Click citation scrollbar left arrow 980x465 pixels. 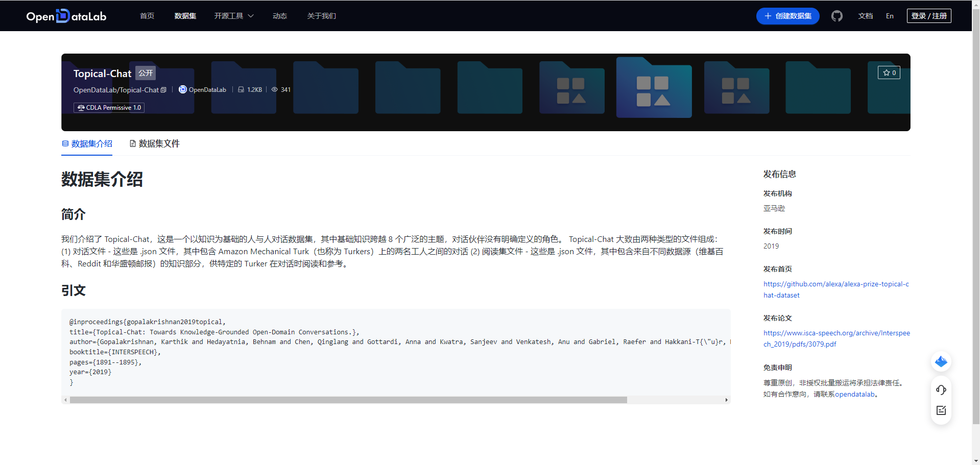(65, 400)
